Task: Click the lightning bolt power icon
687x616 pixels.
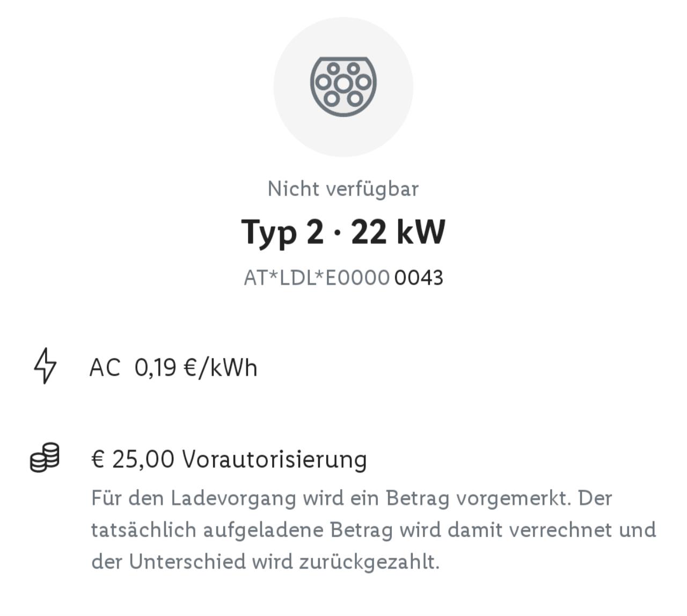Action: [x=45, y=366]
